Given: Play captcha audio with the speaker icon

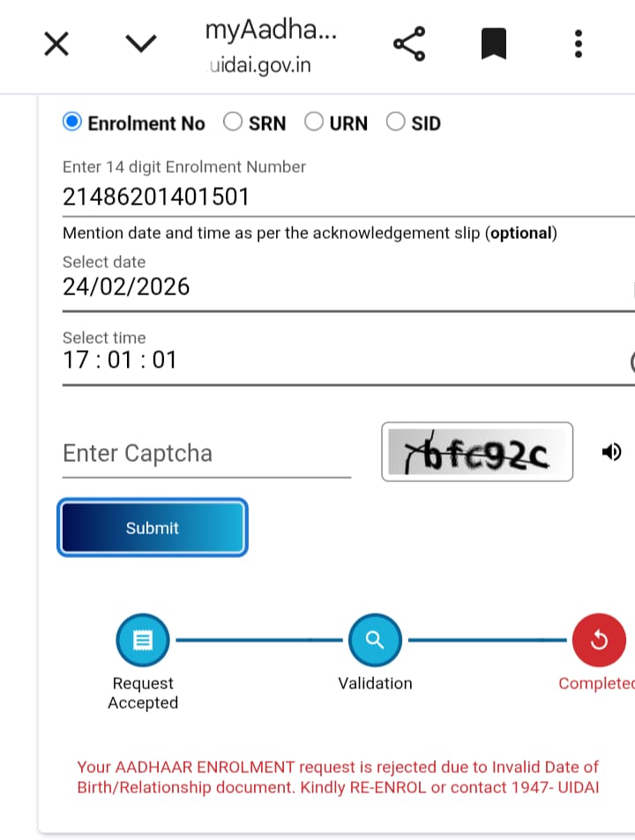Looking at the screenshot, I should [611, 452].
